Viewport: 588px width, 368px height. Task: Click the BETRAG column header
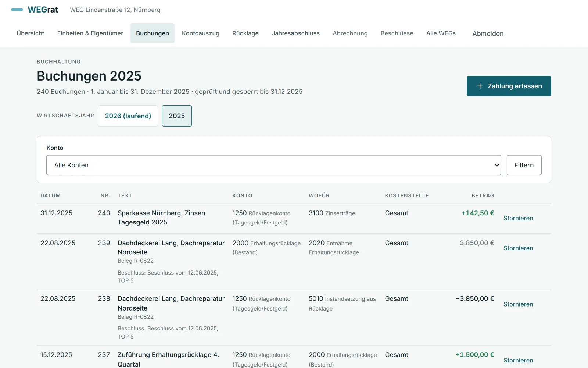pos(483,195)
